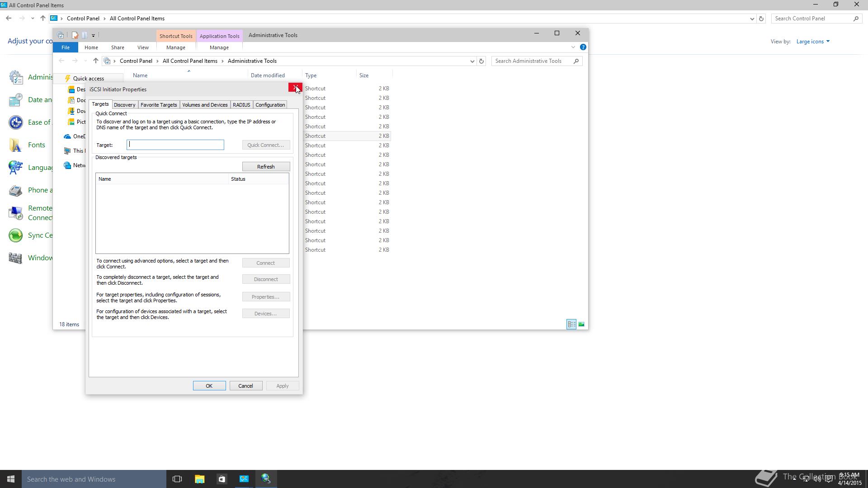The width and height of the screenshot is (868, 488).
Task: Go up in Control Panel window
Action: click(x=42, y=19)
